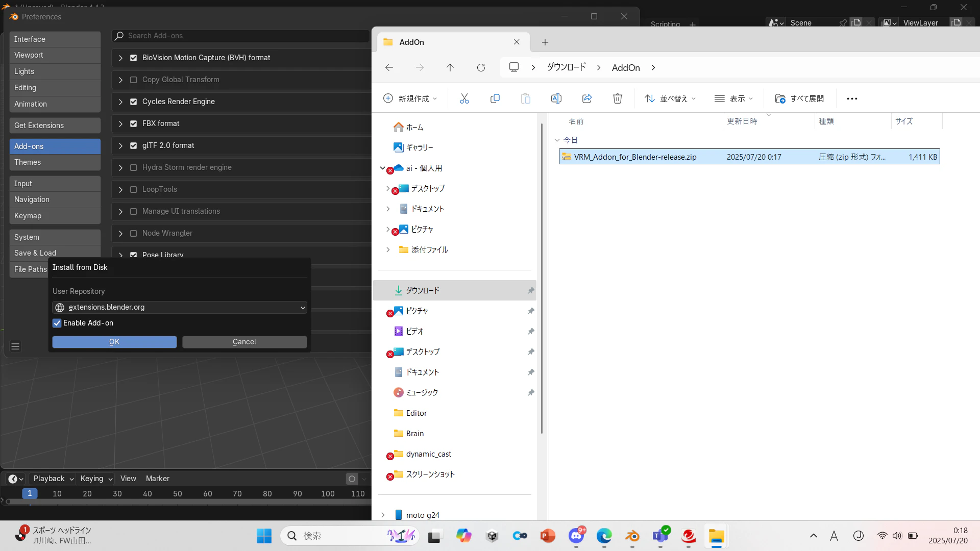Refresh the Explorer folder view
Screen dimensions: 980x551
(x=481, y=67)
